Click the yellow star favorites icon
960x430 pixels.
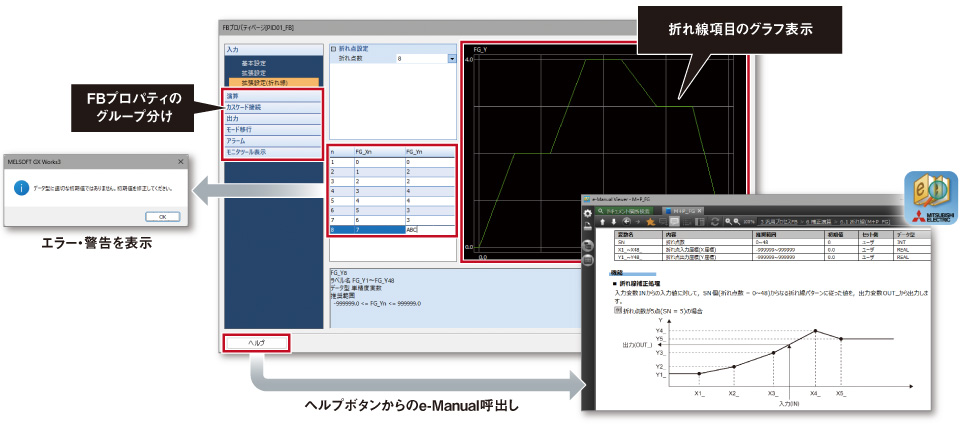(651, 221)
